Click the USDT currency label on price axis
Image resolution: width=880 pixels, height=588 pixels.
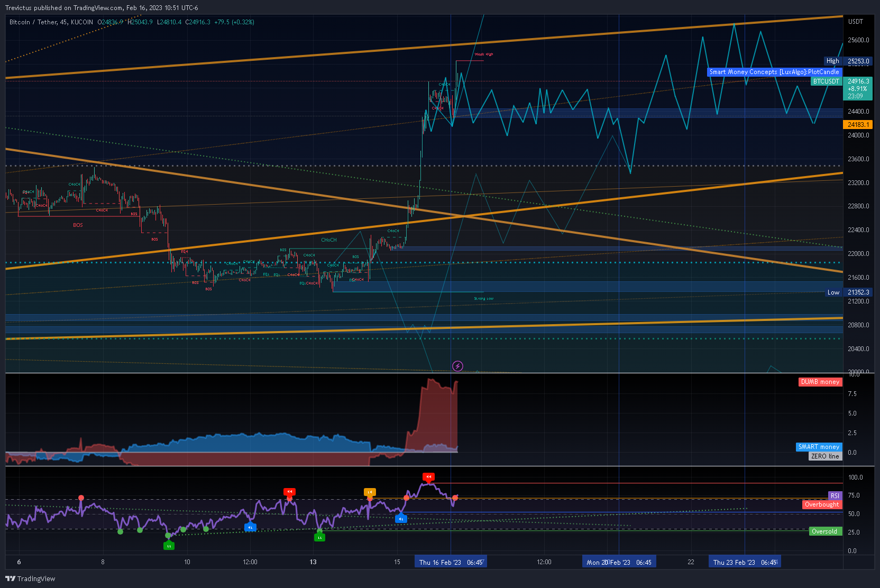pyautogui.click(x=856, y=22)
